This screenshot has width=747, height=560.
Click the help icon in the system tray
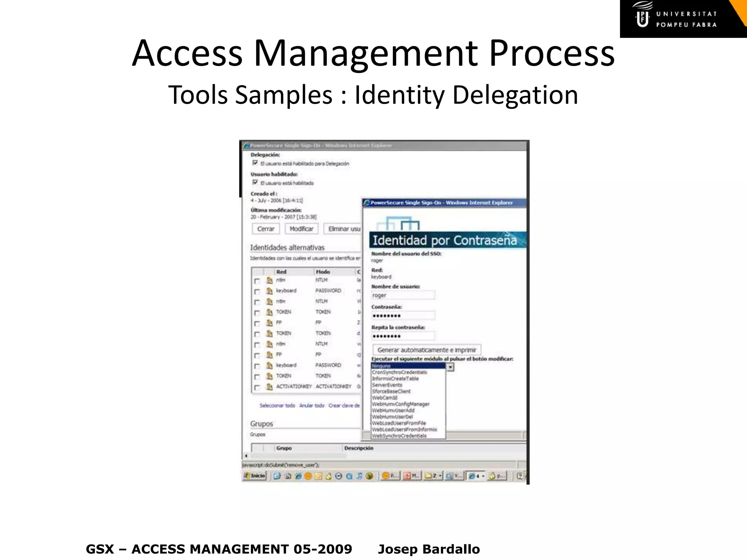pyautogui.click(x=520, y=476)
